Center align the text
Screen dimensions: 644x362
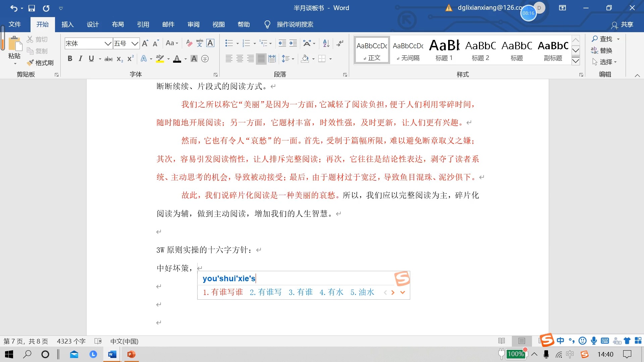[240, 59]
